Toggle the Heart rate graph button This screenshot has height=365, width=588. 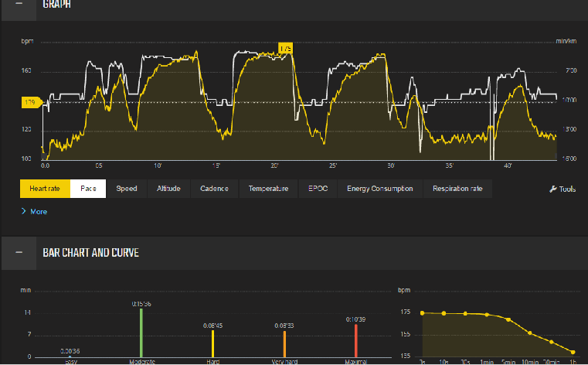tap(45, 189)
